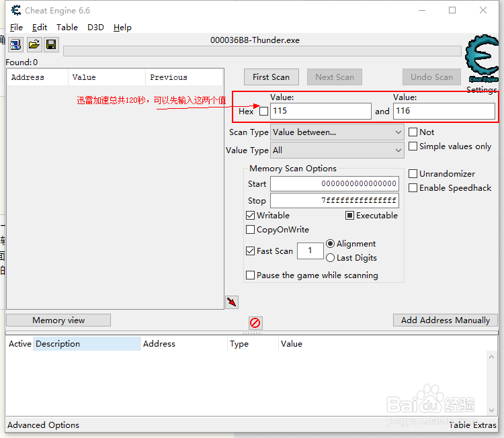Click the Next Scan button
The width and height of the screenshot is (504, 438).
pos(335,77)
